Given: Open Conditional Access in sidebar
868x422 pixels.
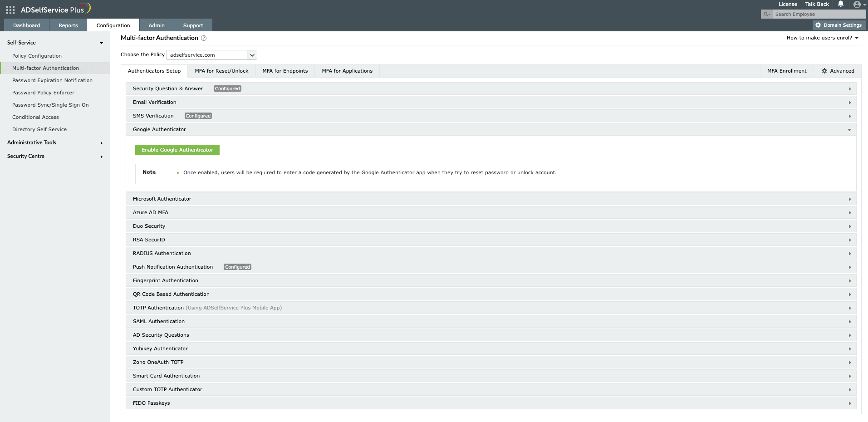Looking at the screenshot, I should coord(35,117).
